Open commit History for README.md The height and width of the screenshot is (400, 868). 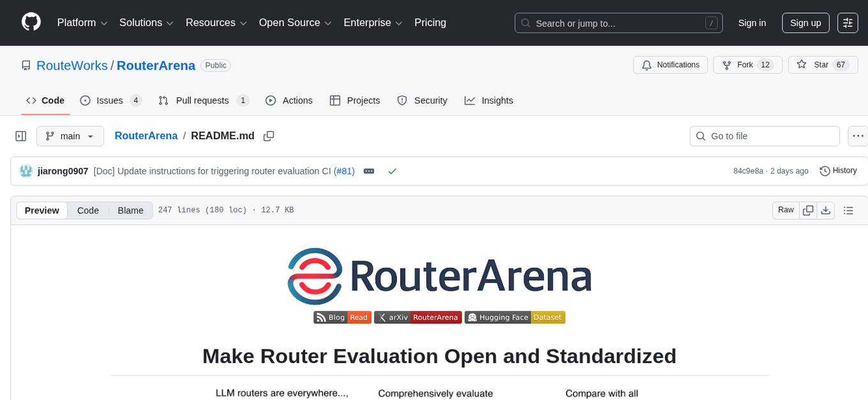coord(837,171)
